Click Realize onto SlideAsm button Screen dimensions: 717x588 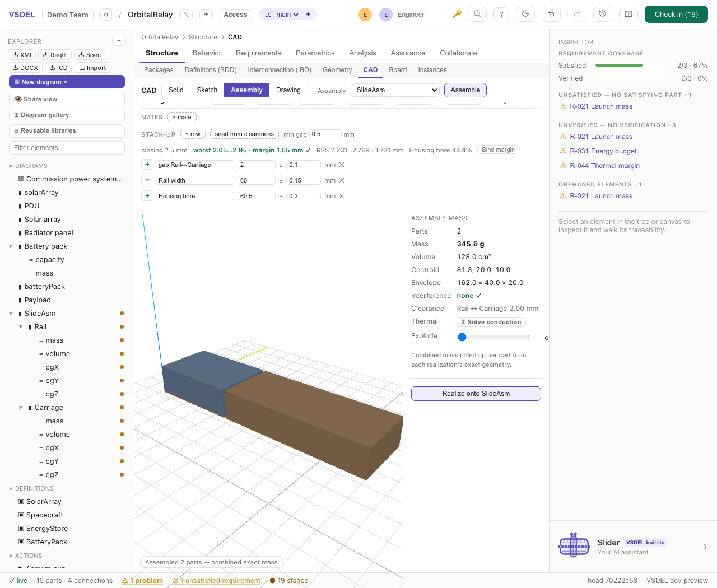[x=476, y=394]
